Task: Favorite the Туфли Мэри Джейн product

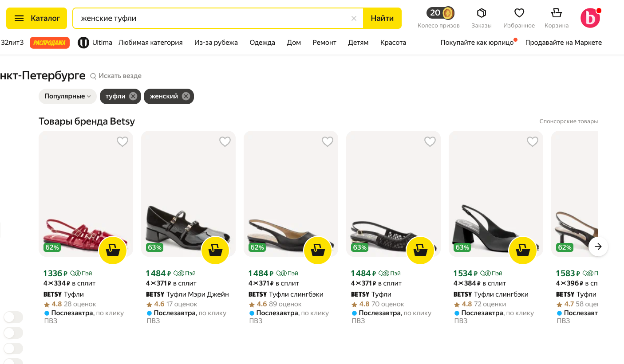Action: tap(225, 141)
